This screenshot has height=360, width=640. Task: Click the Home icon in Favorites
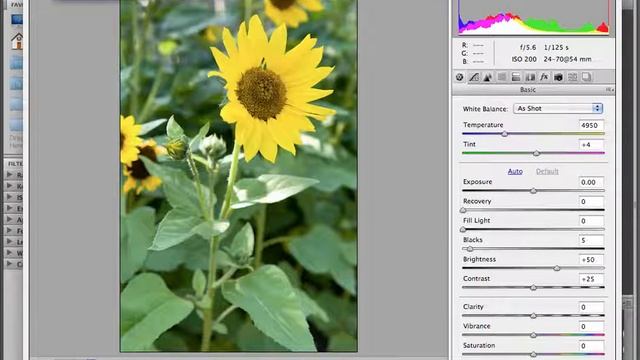[17, 42]
